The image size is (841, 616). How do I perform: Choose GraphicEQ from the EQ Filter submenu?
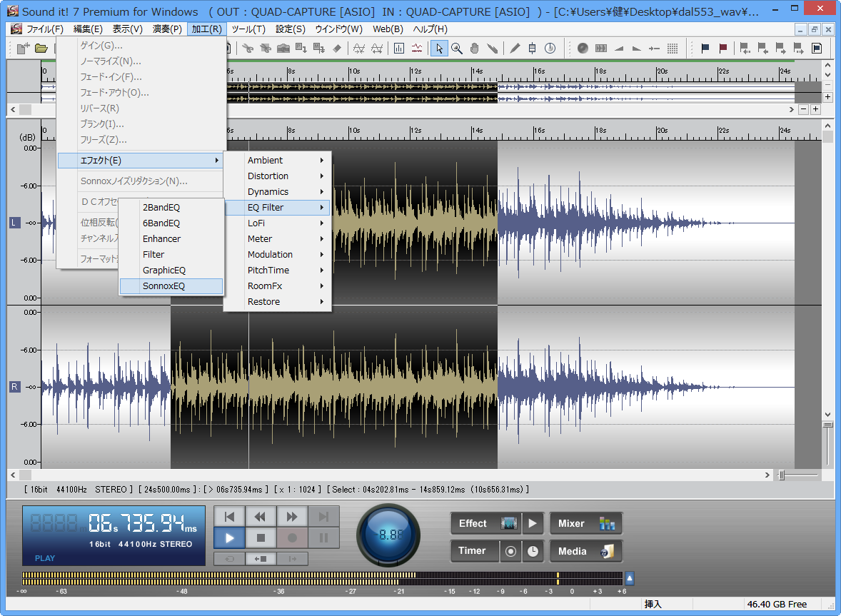click(x=171, y=271)
